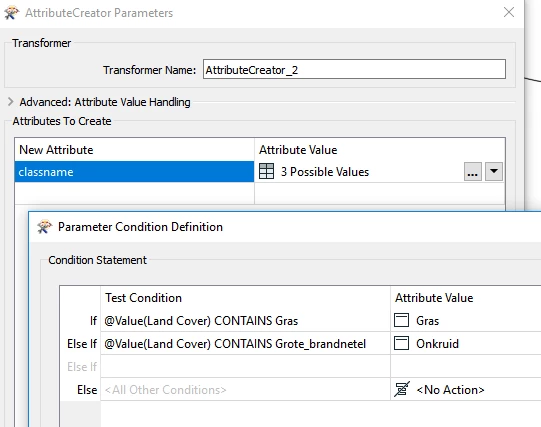Click the Transformer Name input field
The width and height of the screenshot is (541, 427).
354,69
